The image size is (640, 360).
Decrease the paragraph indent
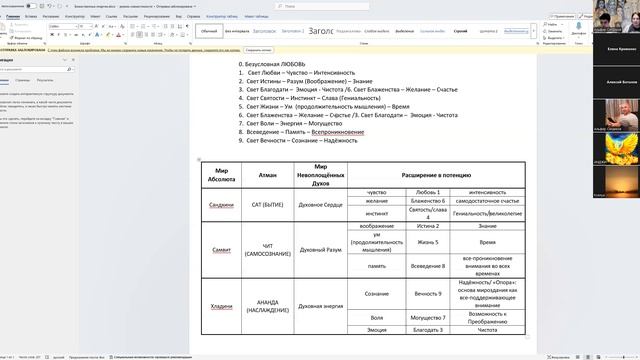(x=165, y=26)
